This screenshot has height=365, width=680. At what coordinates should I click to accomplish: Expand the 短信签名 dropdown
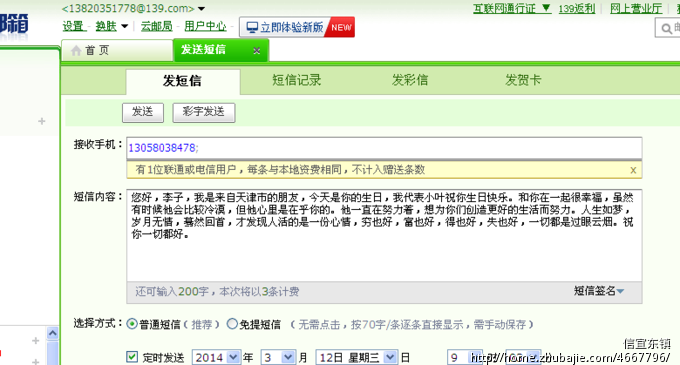click(x=599, y=291)
